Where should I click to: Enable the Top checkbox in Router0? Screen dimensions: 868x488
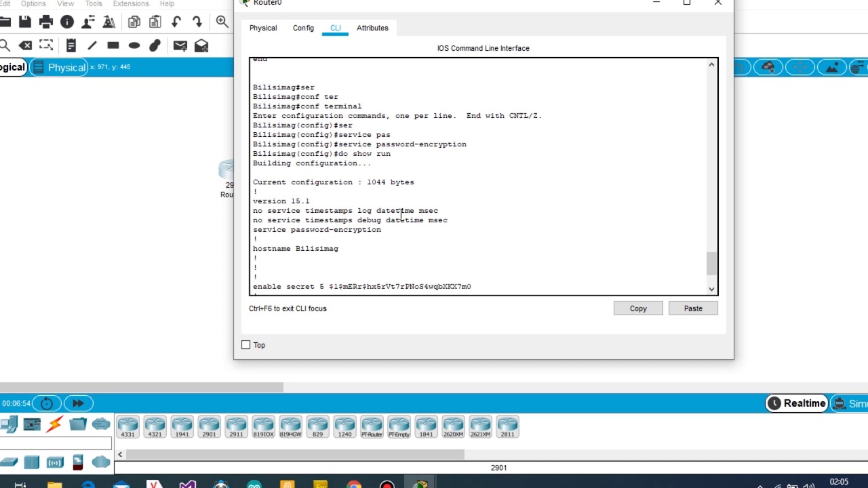tap(245, 345)
